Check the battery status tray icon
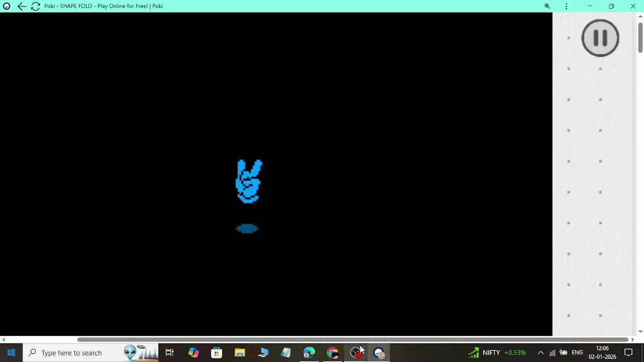This screenshot has height=362, width=644. click(563, 352)
